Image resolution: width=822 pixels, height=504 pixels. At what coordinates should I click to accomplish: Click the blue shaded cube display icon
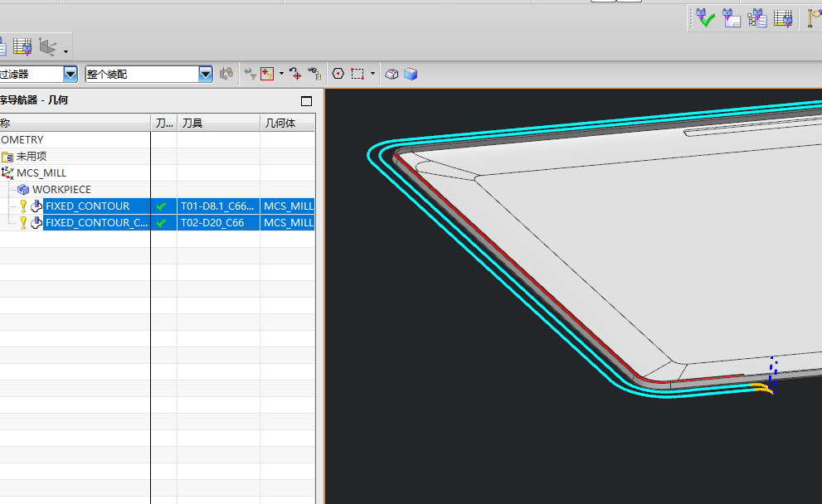411,74
